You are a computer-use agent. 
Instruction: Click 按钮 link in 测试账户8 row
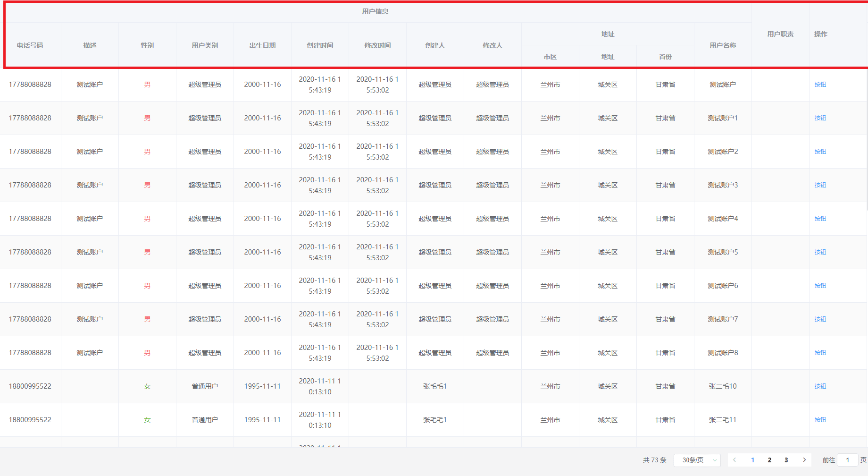tap(820, 353)
